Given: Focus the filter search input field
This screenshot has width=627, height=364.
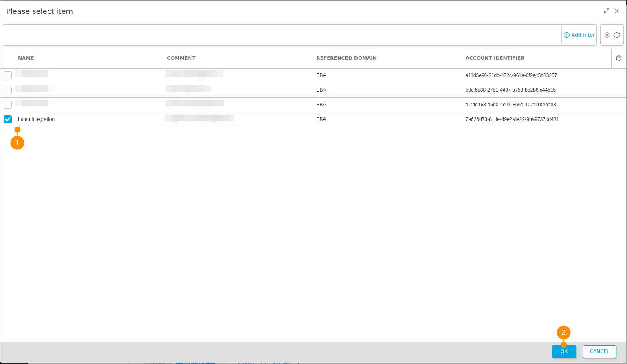Looking at the screenshot, I should click(x=281, y=35).
